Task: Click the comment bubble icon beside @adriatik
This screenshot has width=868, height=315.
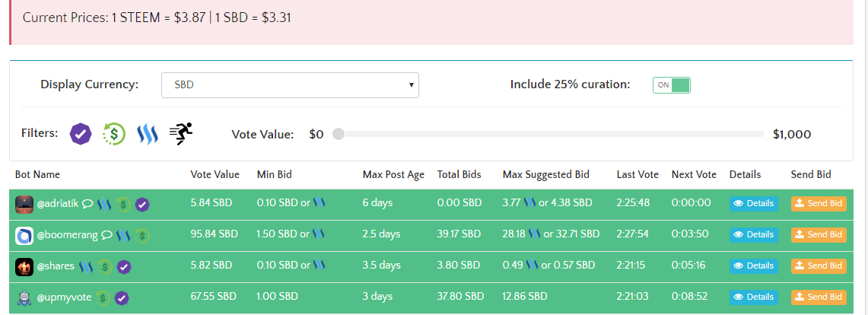Action: 87,204
